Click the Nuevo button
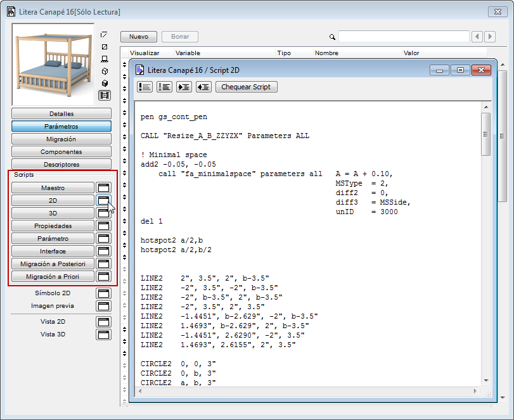 (138, 36)
